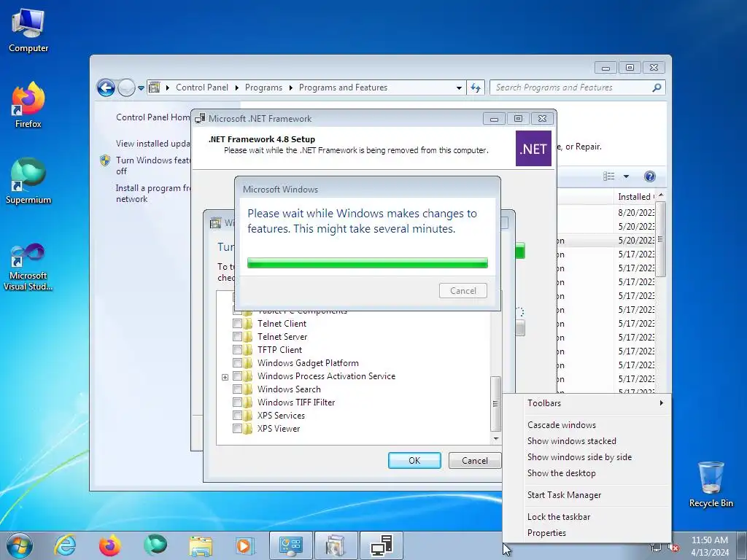Click the green progress bar in the dialog
The width and height of the screenshot is (747, 560).
[x=368, y=262]
